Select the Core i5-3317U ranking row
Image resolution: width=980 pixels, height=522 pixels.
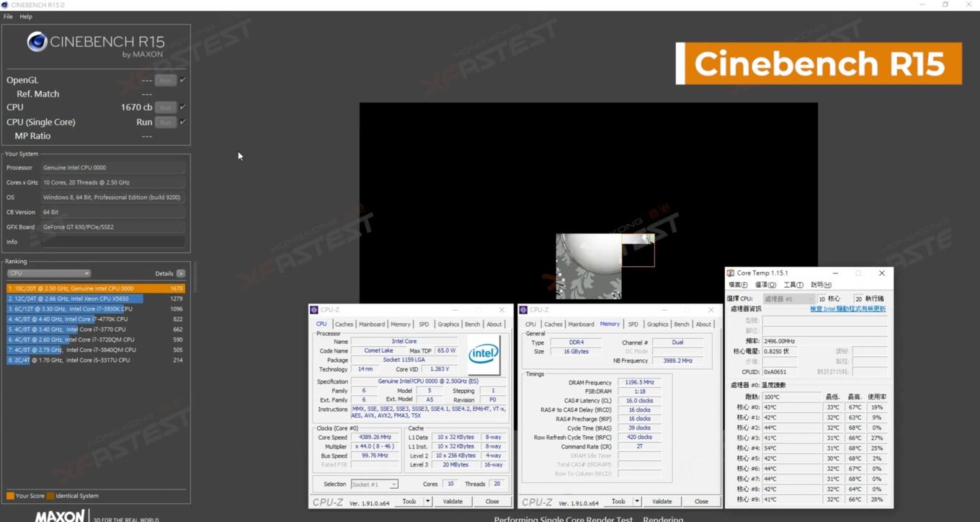tap(96, 360)
